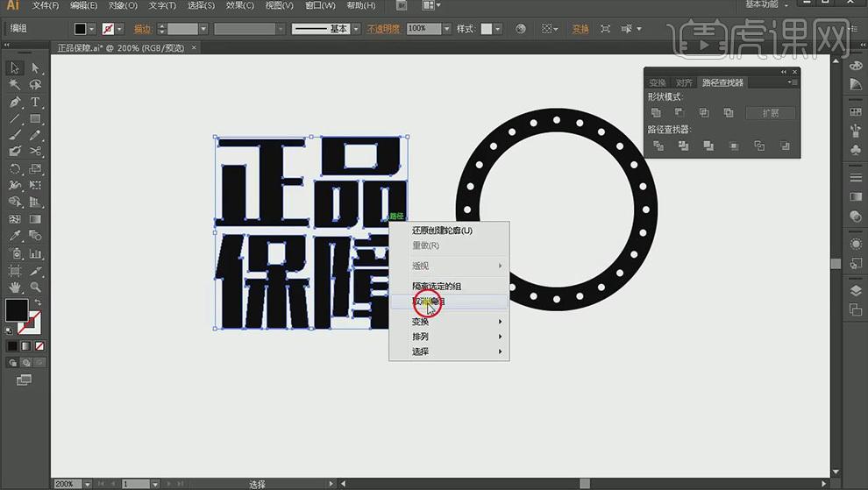Open stroke weight dropdown
The image size is (868, 490).
tap(203, 29)
